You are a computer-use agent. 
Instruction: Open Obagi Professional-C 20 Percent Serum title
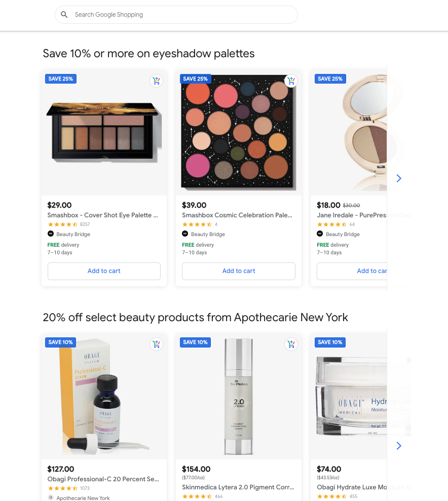[103, 479]
